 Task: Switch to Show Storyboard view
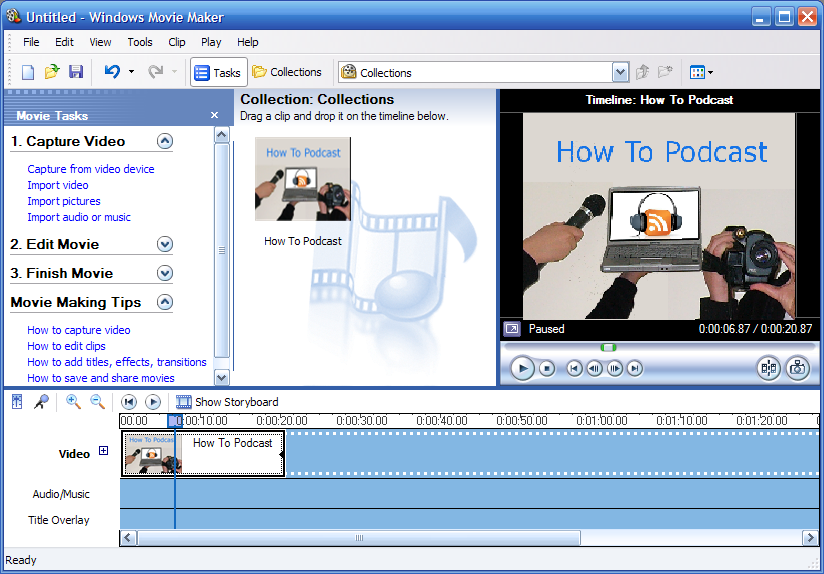click(227, 402)
